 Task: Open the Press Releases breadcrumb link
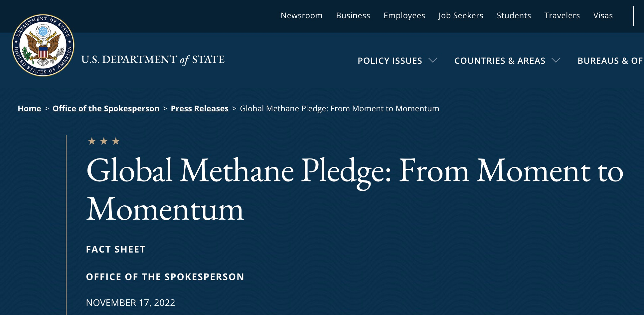point(199,108)
